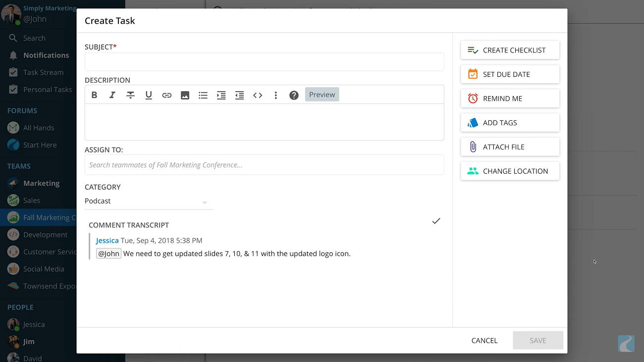644x362 pixels.
Task: Open more formatting options via three-dot icon
Action: pos(276,95)
